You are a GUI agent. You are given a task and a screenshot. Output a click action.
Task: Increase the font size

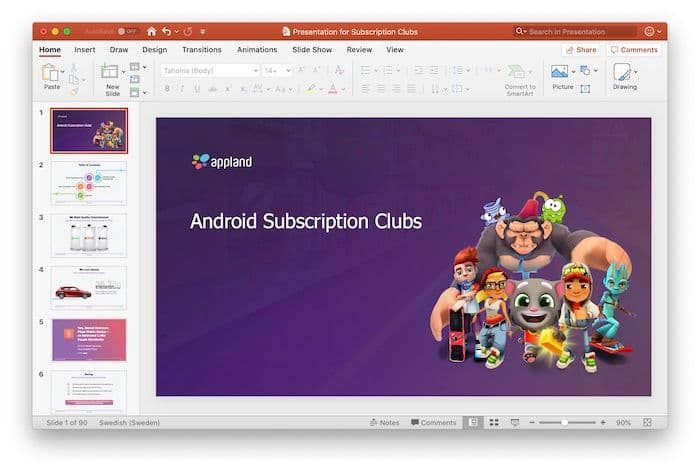pyautogui.click(x=301, y=70)
